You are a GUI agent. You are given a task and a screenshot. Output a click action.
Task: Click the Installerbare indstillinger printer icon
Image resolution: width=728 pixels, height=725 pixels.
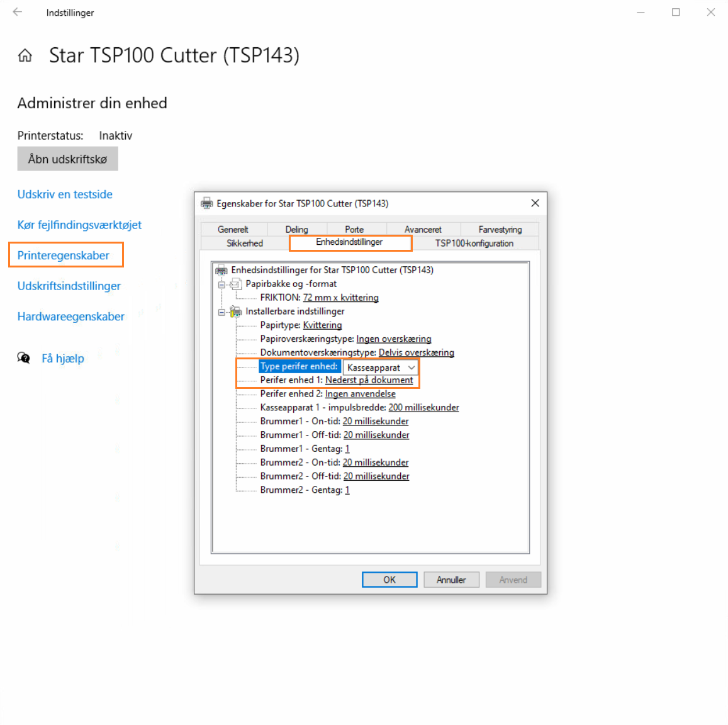[x=236, y=311]
